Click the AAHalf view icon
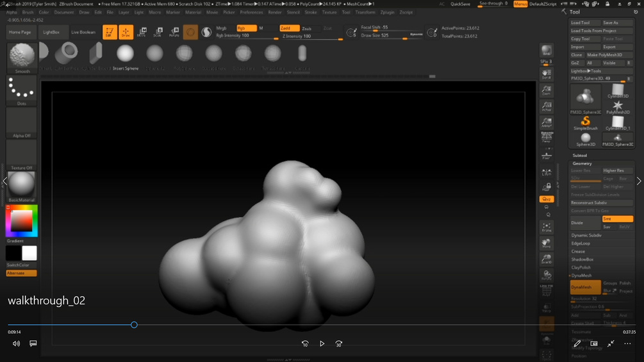Viewport: 644px width, 362px height. pos(546,122)
